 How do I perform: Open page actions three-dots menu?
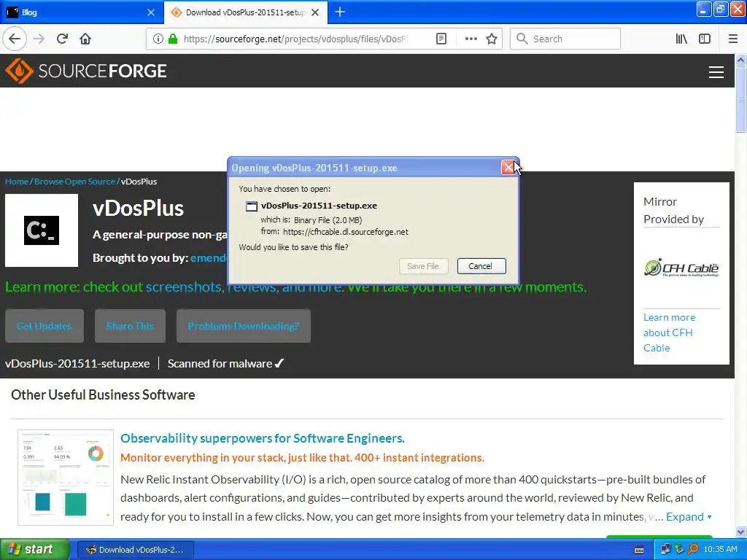[471, 39]
